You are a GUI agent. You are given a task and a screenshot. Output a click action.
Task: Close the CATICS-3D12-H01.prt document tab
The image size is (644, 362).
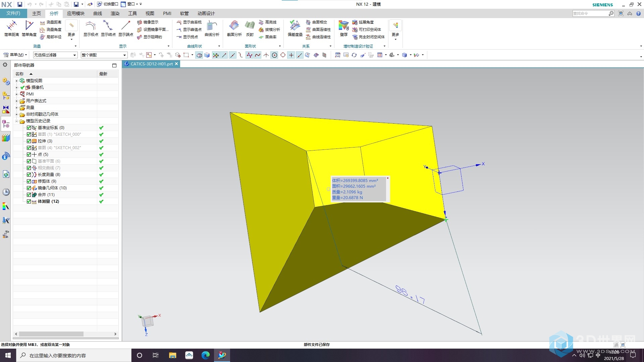pos(176,64)
